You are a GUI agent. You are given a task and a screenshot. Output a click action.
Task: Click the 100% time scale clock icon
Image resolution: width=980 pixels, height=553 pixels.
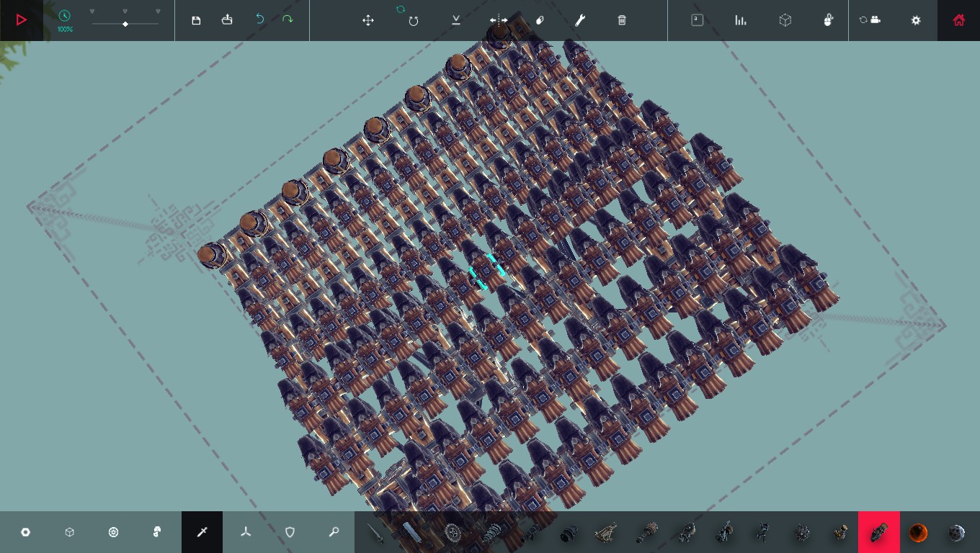click(65, 16)
